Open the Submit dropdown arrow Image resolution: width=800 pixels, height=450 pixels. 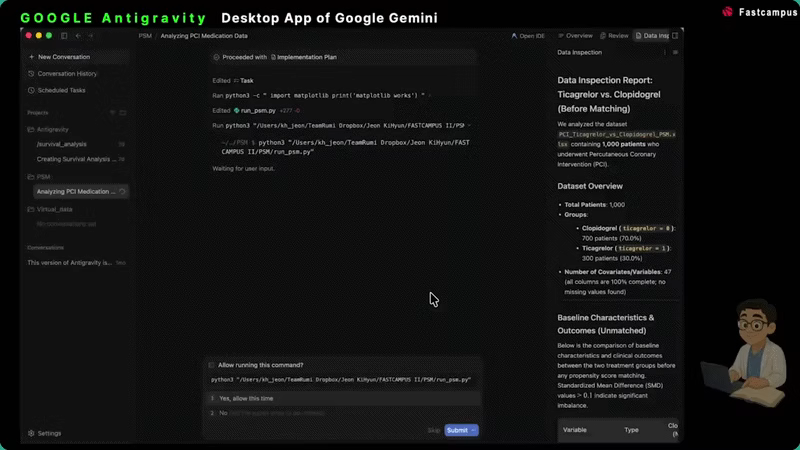click(474, 431)
